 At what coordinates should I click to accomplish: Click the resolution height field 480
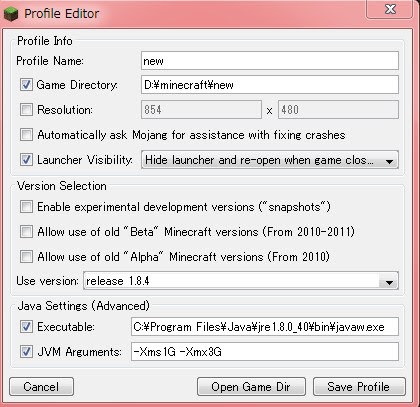coord(338,109)
